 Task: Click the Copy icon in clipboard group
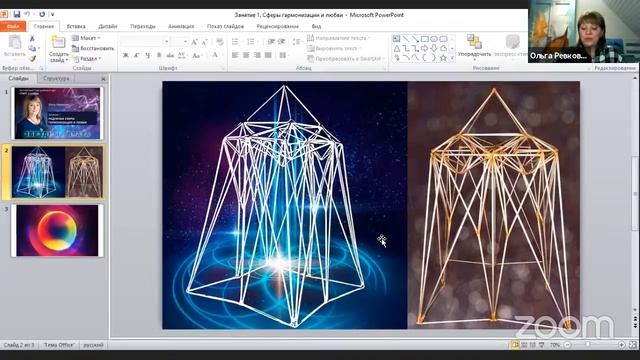[32, 49]
